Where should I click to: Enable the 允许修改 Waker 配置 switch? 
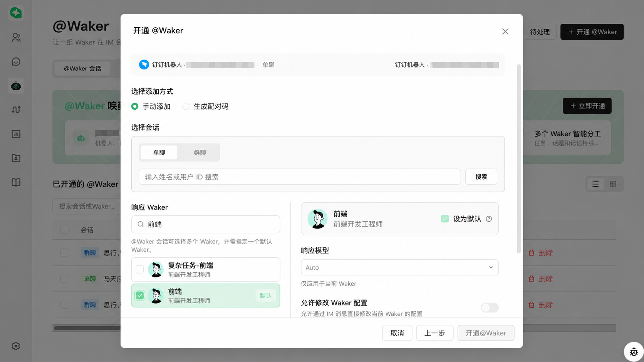coord(490,307)
